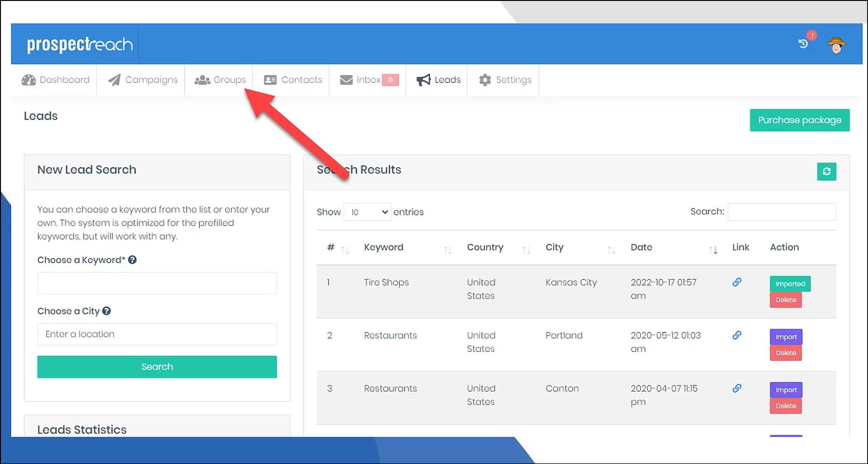
Task: Sort results by City column arrows
Action: (612, 250)
